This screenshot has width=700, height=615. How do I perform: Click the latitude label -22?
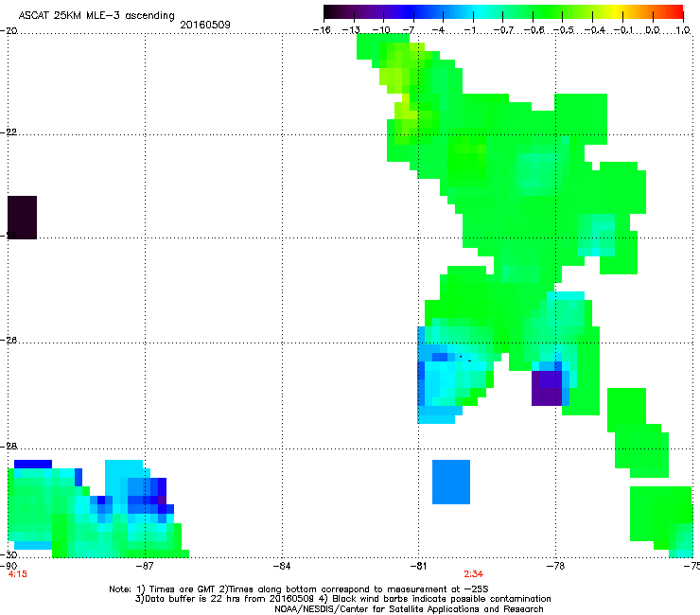point(9,132)
